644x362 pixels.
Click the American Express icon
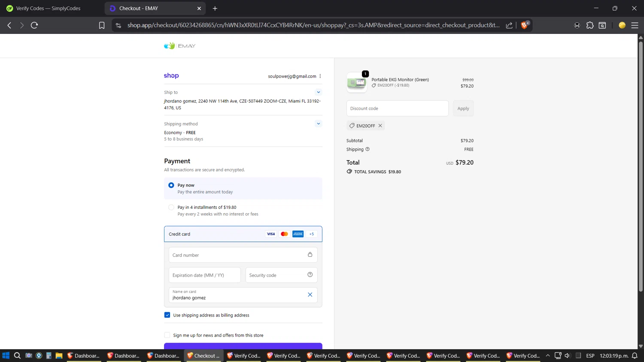click(x=298, y=234)
